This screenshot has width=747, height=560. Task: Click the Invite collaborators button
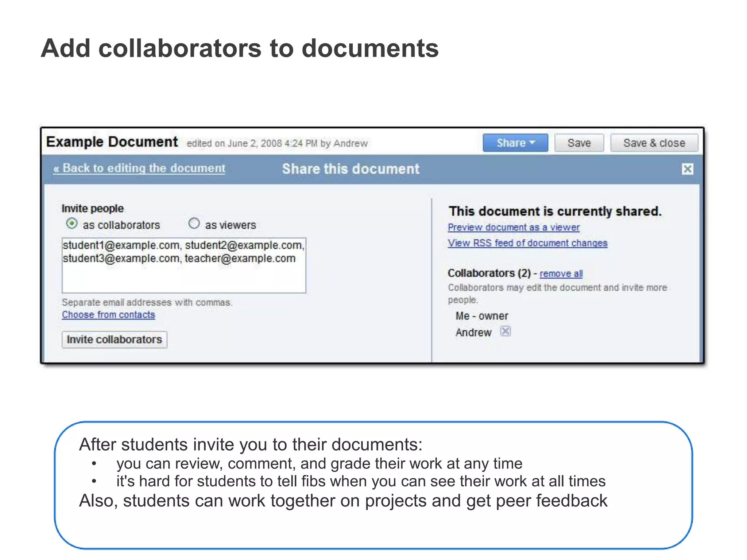(115, 339)
